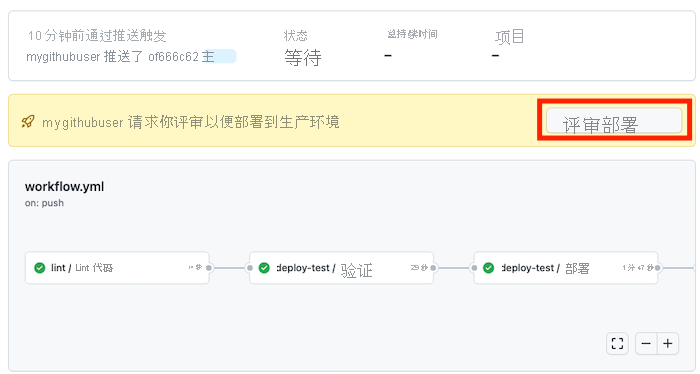Open commit of666c62 link
700x374 pixels.
coord(173,57)
